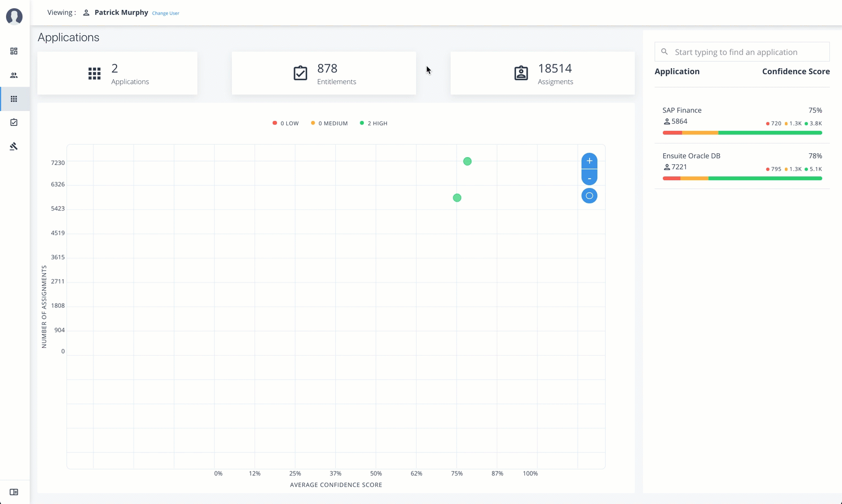Viewport: 842px width, 504px height.
Task: Open the dashboard icon in sidebar
Action: click(x=14, y=51)
